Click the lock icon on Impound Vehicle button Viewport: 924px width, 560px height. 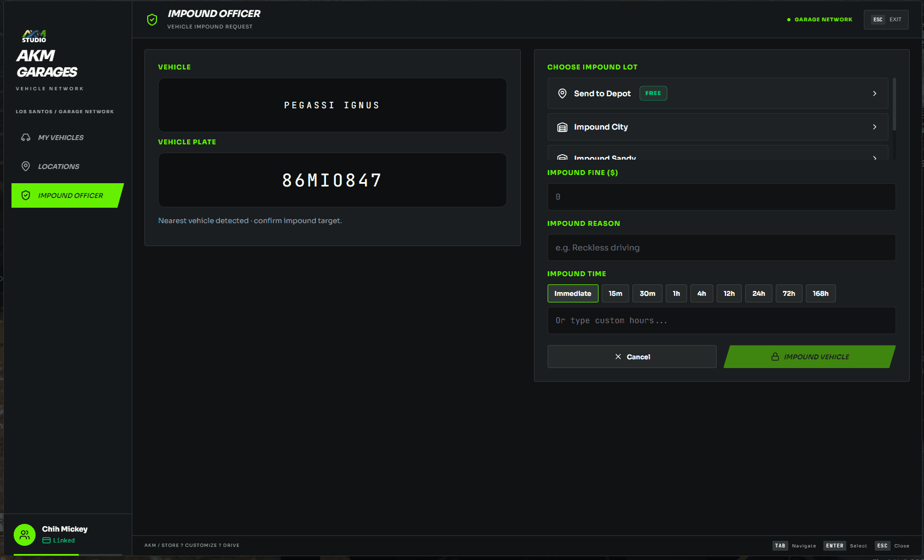tap(775, 357)
